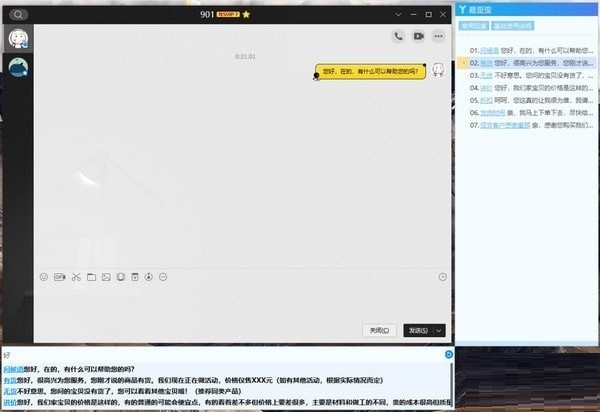Screen dimensions: 600x412
Task: Click the search box magnifier
Action: pos(19,15)
